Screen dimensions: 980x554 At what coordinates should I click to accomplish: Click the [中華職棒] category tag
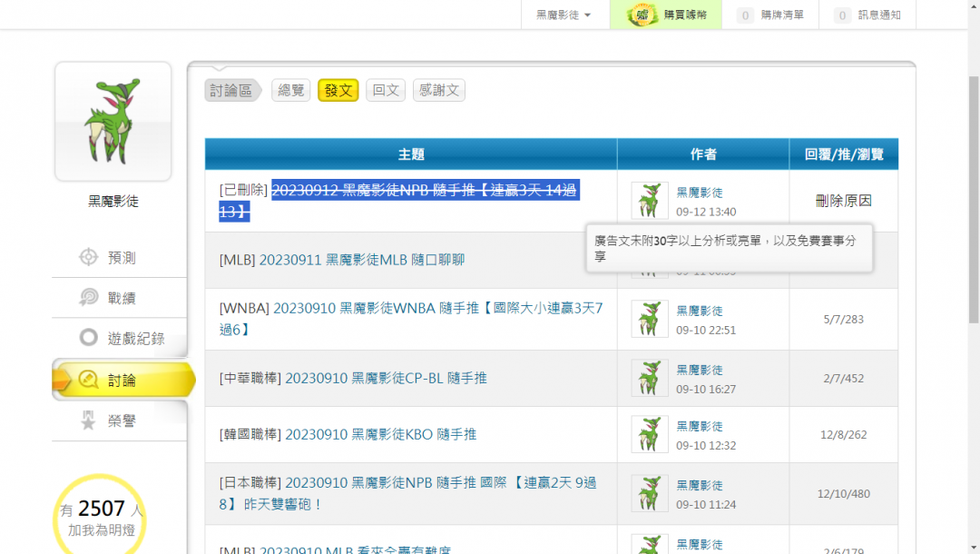pos(250,379)
